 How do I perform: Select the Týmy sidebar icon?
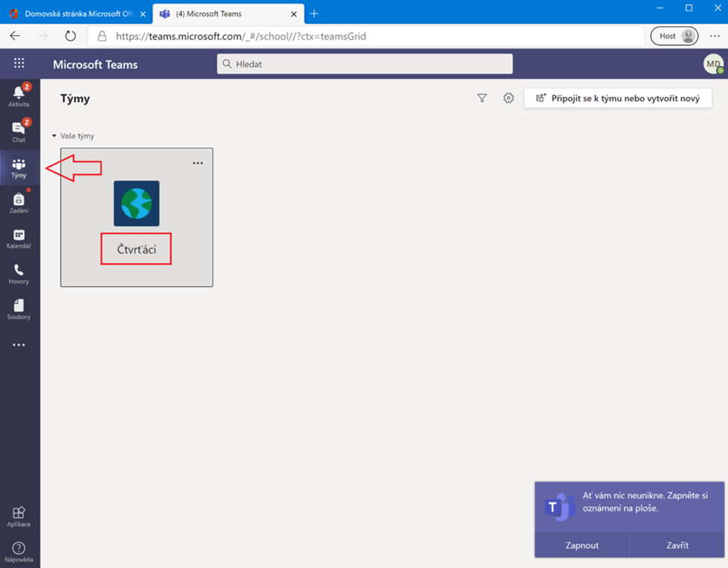point(19,167)
